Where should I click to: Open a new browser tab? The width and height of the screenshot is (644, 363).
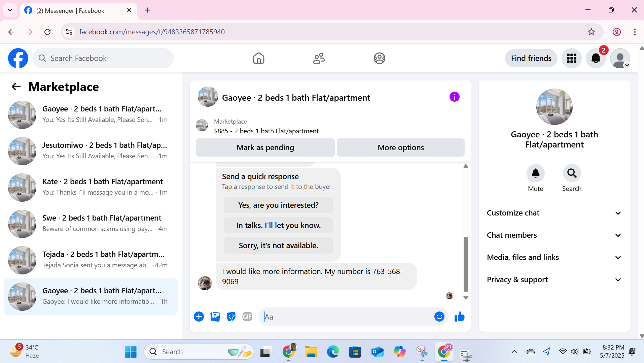click(147, 10)
